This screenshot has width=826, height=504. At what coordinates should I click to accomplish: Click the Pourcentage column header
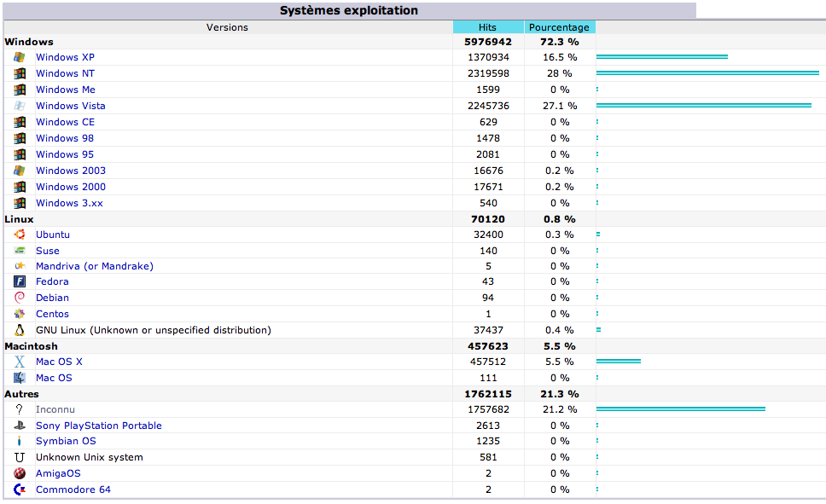(559, 27)
